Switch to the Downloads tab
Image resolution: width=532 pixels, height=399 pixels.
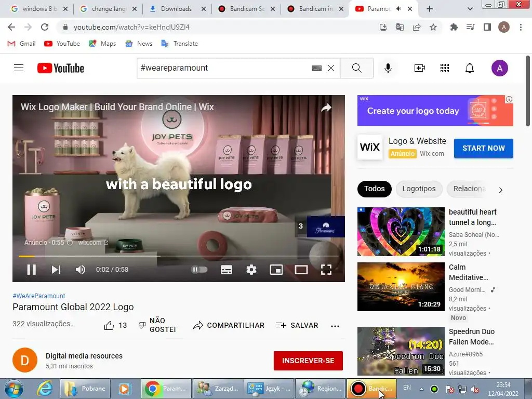coord(177,9)
